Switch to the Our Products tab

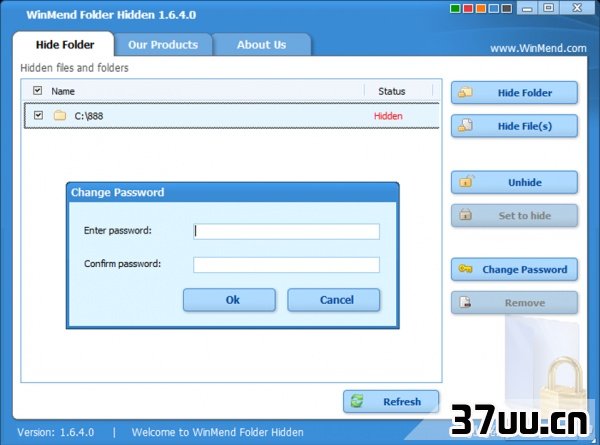(163, 45)
